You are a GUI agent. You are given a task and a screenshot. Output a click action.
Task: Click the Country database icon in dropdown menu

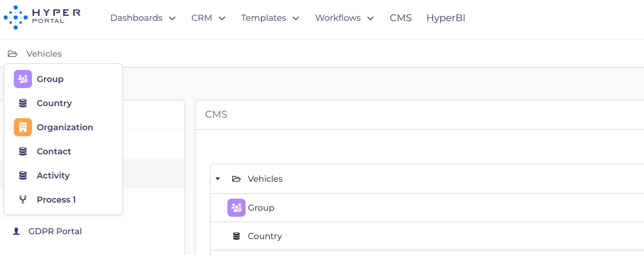(x=23, y=103)
